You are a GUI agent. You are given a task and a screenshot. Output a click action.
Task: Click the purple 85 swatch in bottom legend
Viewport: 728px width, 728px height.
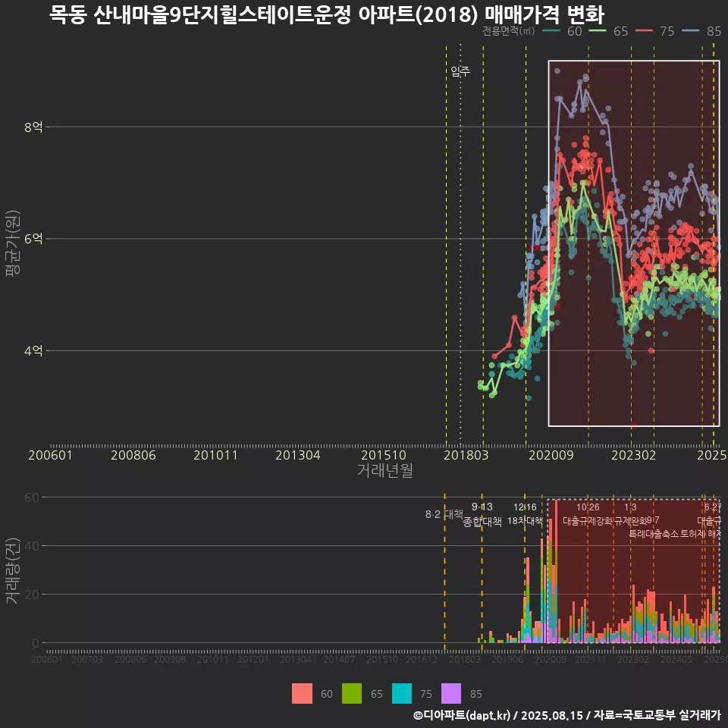451,694
